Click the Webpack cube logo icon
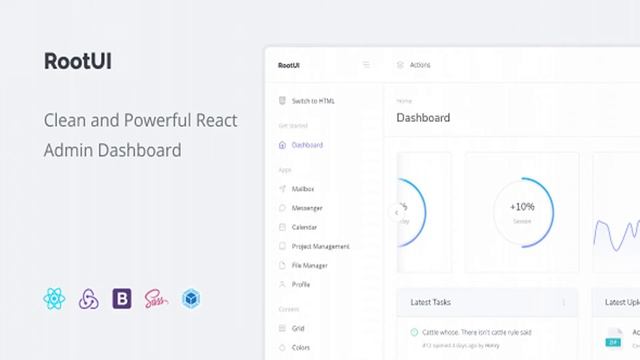Viewport: 640px width, 360px height. 191,299
